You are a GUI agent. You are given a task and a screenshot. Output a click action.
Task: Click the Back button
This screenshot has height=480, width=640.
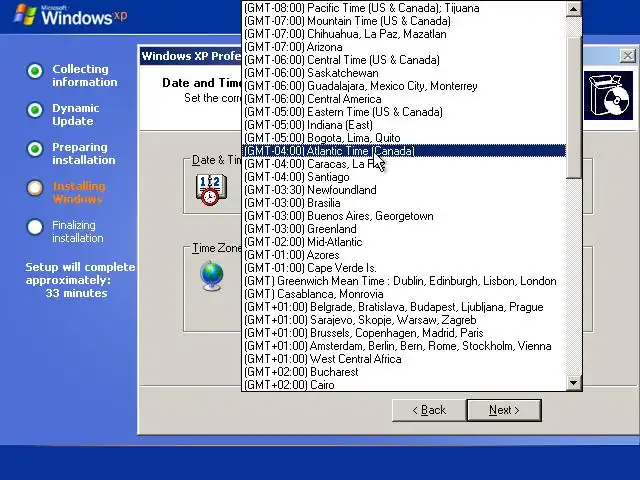coord(429,410)
